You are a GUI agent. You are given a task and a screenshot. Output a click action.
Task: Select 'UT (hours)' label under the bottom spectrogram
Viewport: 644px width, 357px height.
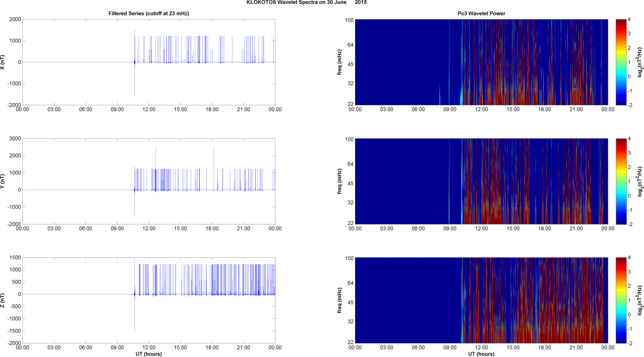[x=481, y=354]
